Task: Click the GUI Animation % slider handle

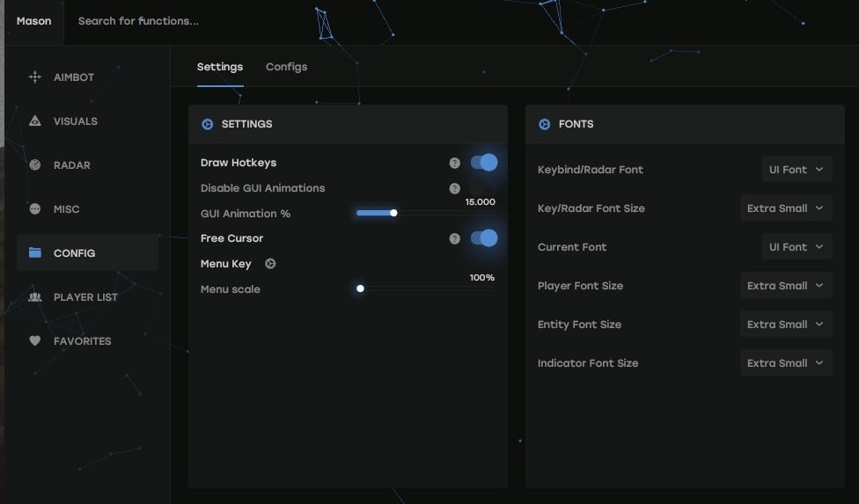Action: click(393, 213)
